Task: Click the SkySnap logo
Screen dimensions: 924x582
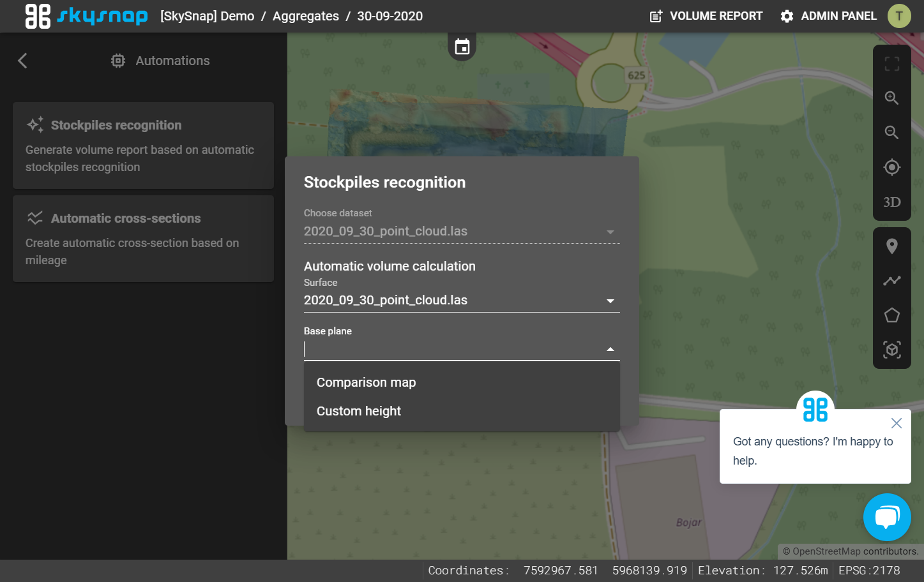Action: tap(86, 16)
